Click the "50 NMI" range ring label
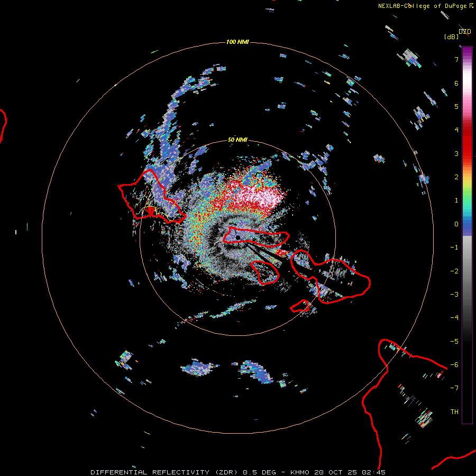The width and height of the screenshot is (476, 476). click(237, 140)
